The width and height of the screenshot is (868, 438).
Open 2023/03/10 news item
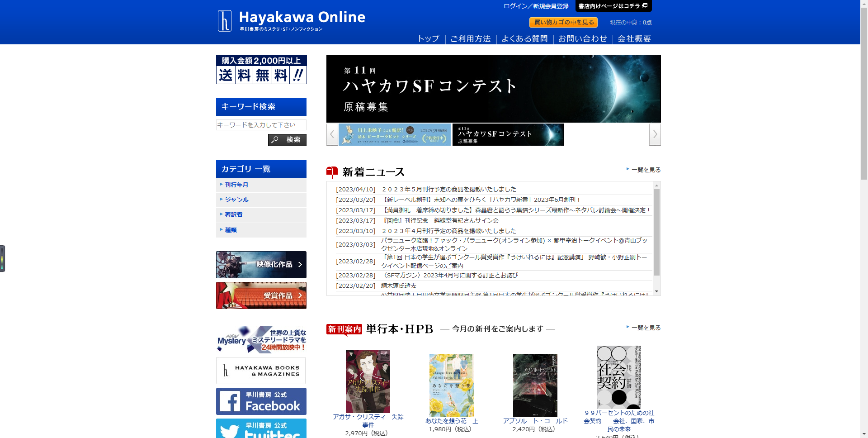(x=449, y=231)
